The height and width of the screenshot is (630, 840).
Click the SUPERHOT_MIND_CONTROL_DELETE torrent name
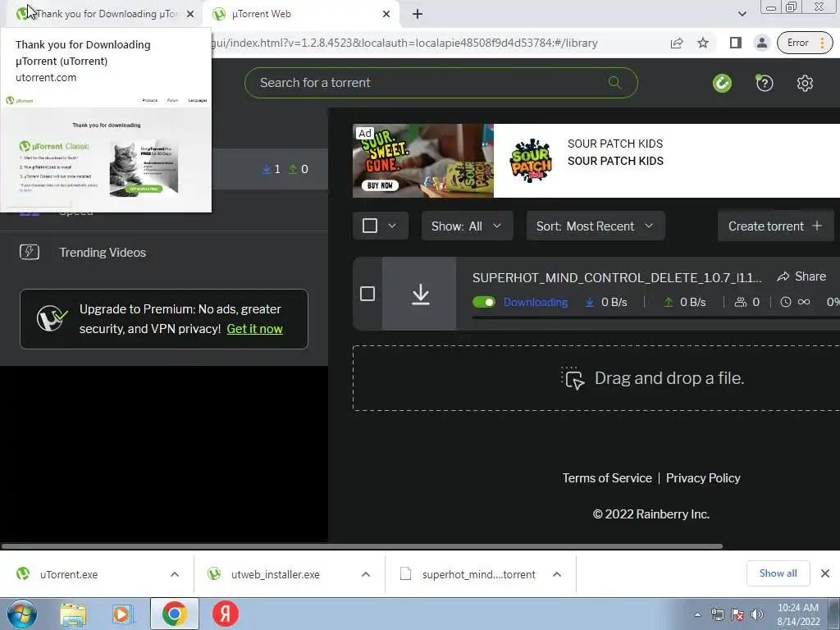click(x=617, y=277)
